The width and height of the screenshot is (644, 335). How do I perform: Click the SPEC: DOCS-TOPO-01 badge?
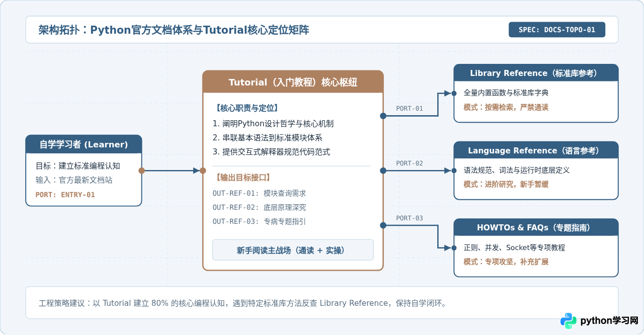click(557, 30)
